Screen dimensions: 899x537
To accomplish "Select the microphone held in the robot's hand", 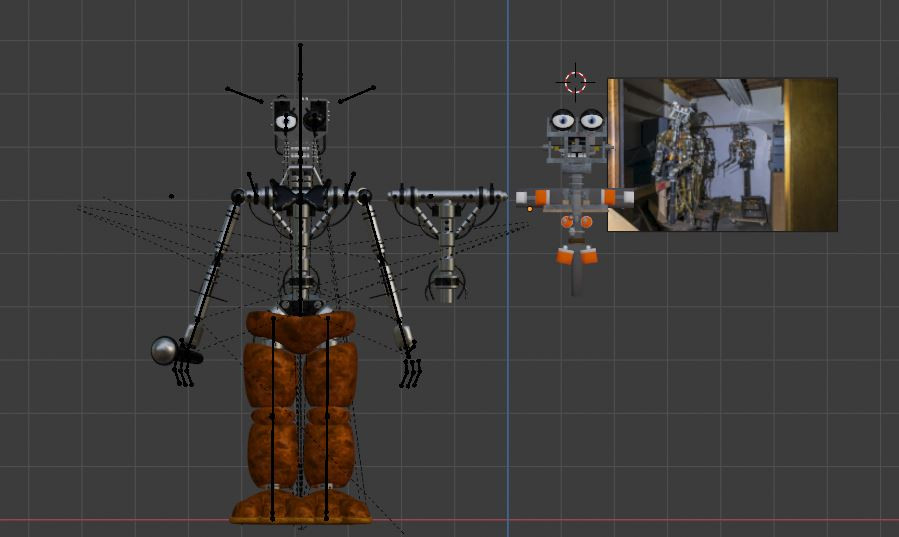I will [176, 351].
